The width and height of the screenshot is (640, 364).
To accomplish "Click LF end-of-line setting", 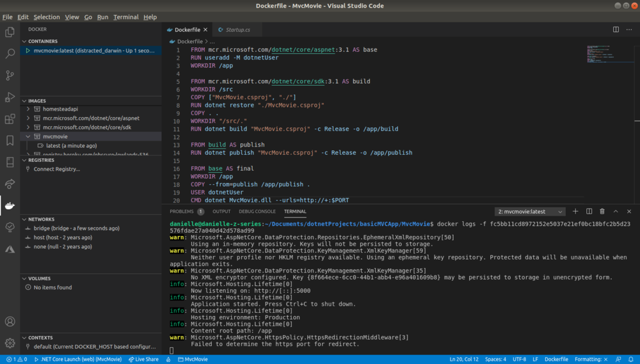I will tap(535, 360).
